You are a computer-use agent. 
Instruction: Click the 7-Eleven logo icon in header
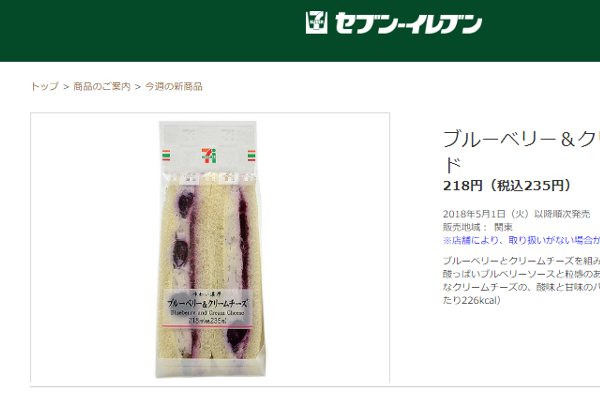click(x=316, y=23)
